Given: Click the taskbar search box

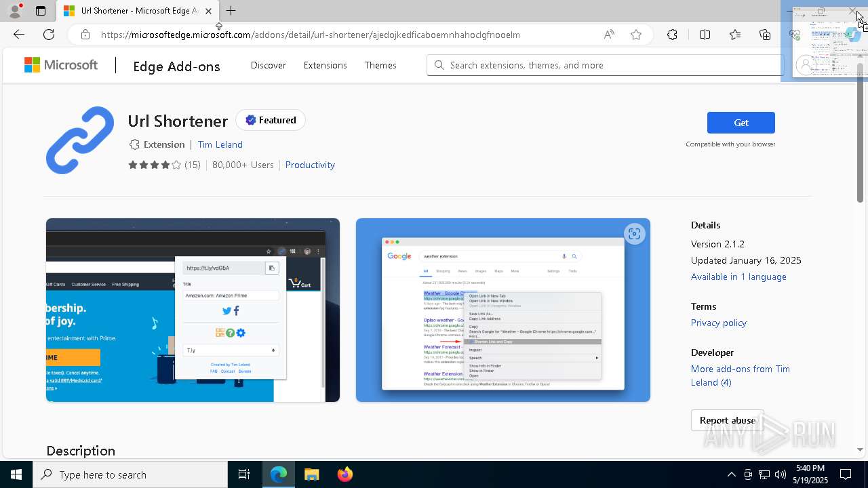Looking at the screenshot, I should click(130, 474).
